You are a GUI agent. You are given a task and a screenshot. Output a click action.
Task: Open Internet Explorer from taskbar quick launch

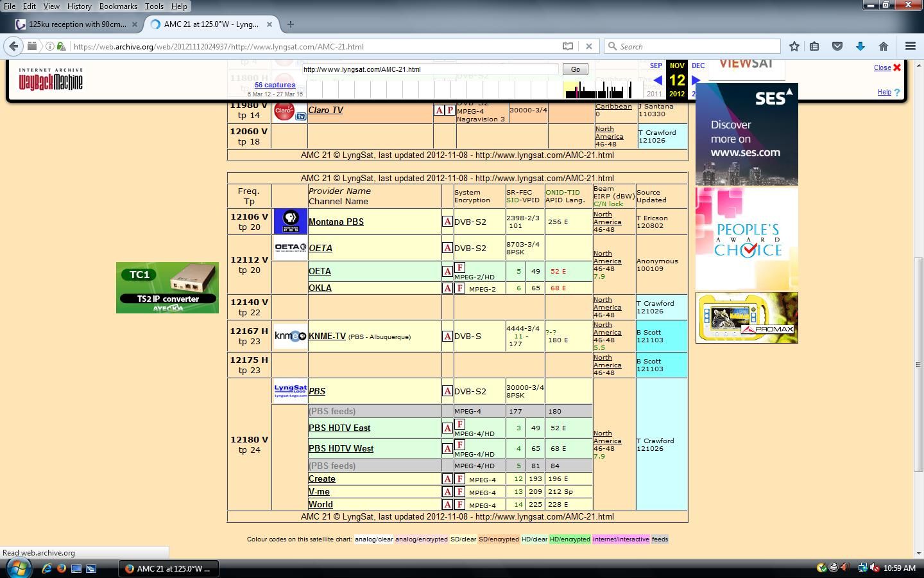pyautogui.click(x=47, y=568)
